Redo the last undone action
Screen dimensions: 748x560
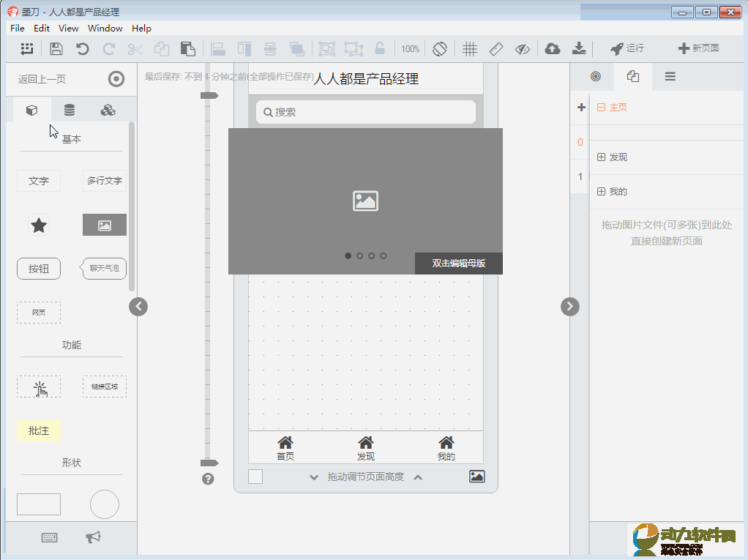[109, 48]
